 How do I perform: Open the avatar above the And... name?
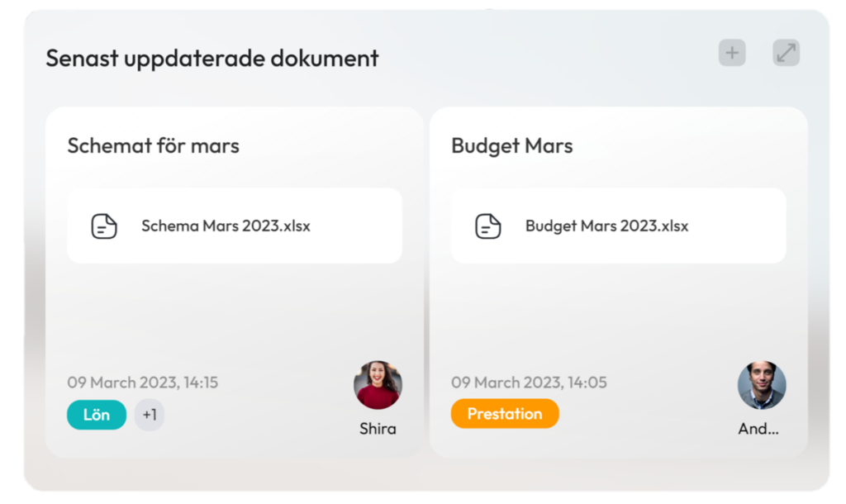[x=761, y=385]
